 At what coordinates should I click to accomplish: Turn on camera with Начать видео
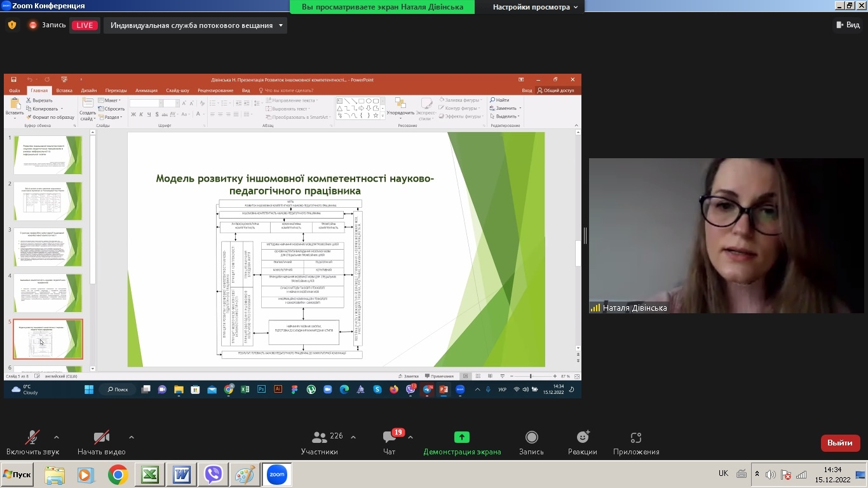(102, 442)
